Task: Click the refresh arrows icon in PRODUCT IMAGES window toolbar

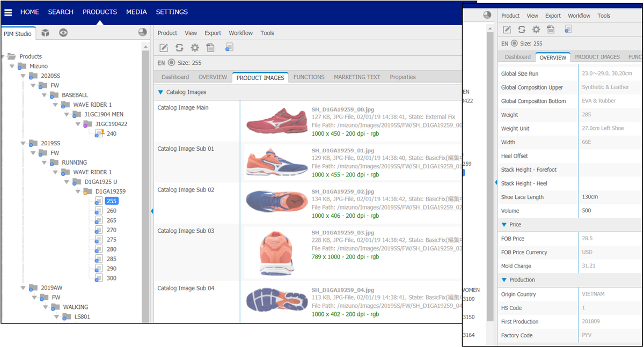Action: (x=179, y=48)
